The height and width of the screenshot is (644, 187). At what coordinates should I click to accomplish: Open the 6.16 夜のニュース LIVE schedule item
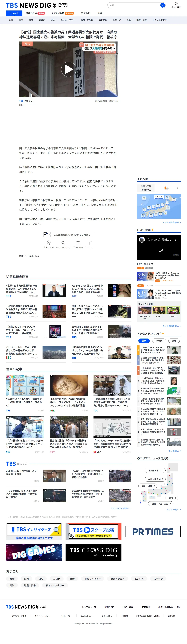click(x=159, y=276)
